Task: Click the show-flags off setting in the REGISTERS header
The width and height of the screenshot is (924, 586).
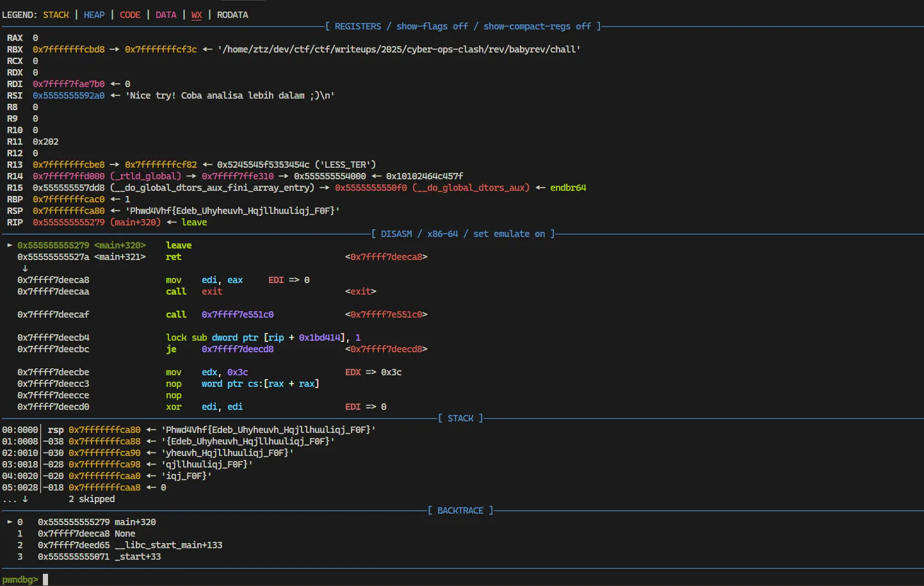Action: [x=432, y=26]
